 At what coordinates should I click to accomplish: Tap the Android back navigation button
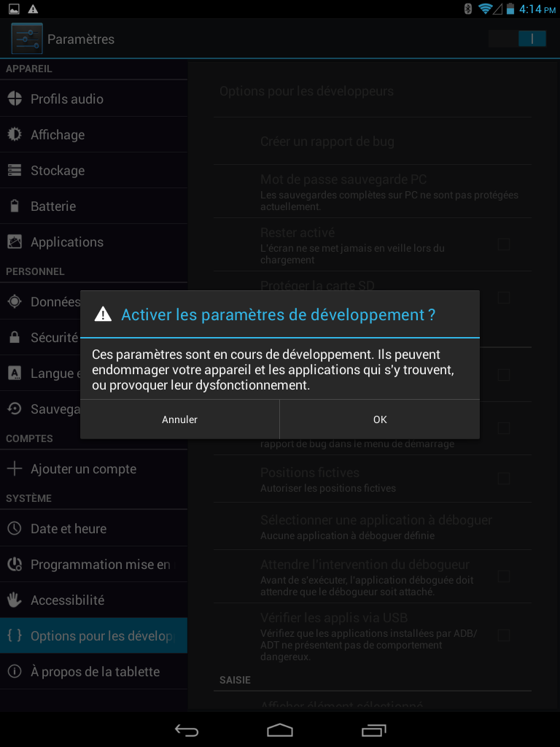(x=187, y=729)
